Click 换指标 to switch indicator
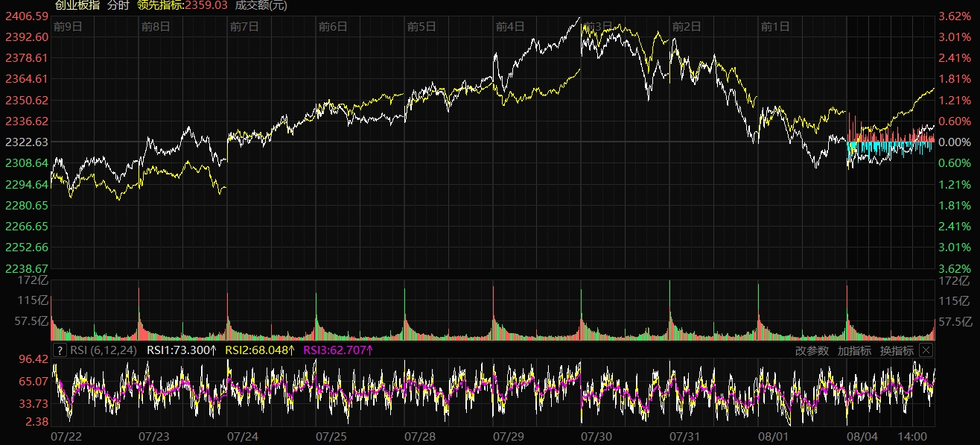Image resolution: width=980 pixels, height=445 pixels. [x=896, y=350]
